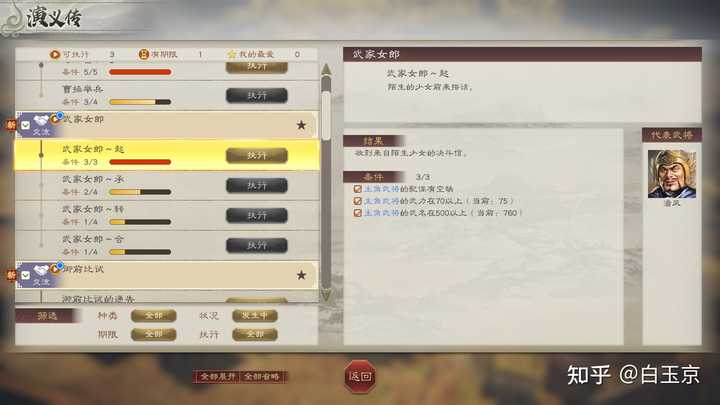Click the 交流 handshake icon beside 御前比试

click(x=41, y=275)
